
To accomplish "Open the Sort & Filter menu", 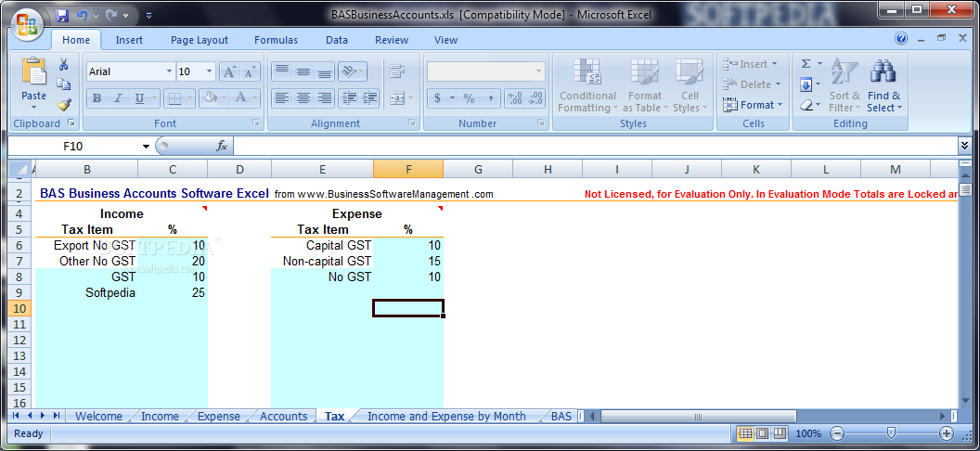I will [x=845, y=85].
